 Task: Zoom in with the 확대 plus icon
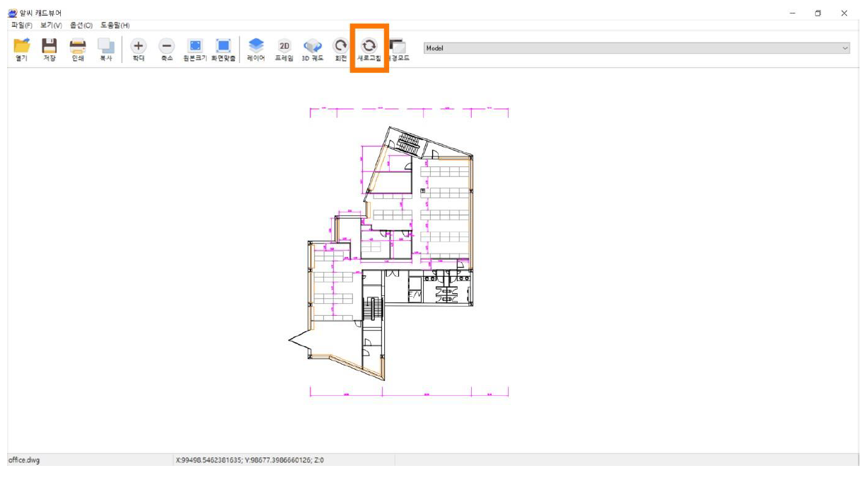[x=138, y=49]
